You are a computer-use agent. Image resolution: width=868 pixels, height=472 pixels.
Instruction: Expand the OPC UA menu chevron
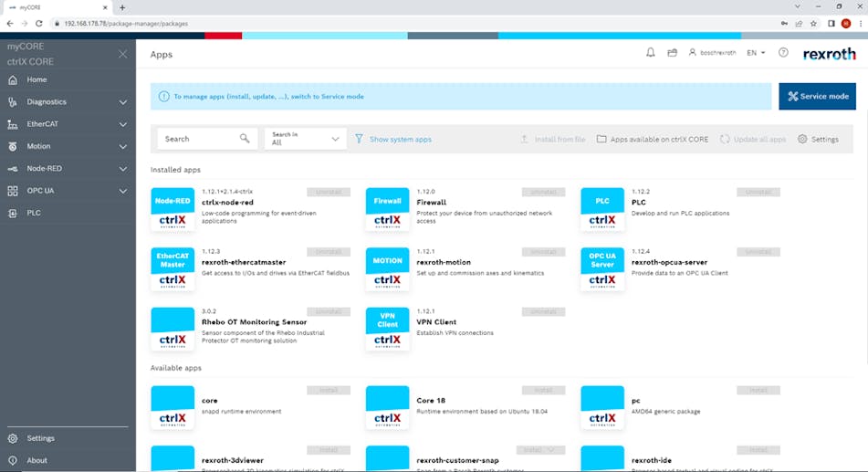click(123, 191)
